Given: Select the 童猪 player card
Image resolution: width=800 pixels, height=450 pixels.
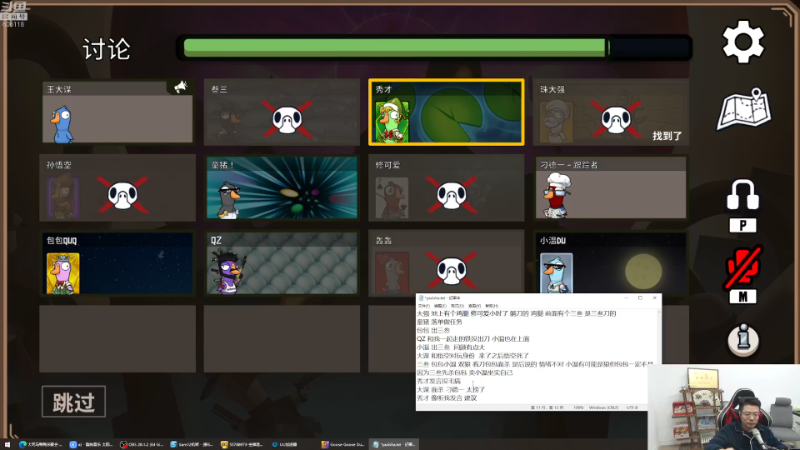Looking at the screenshot, I should pyautogui.click(x=282, y=188).
